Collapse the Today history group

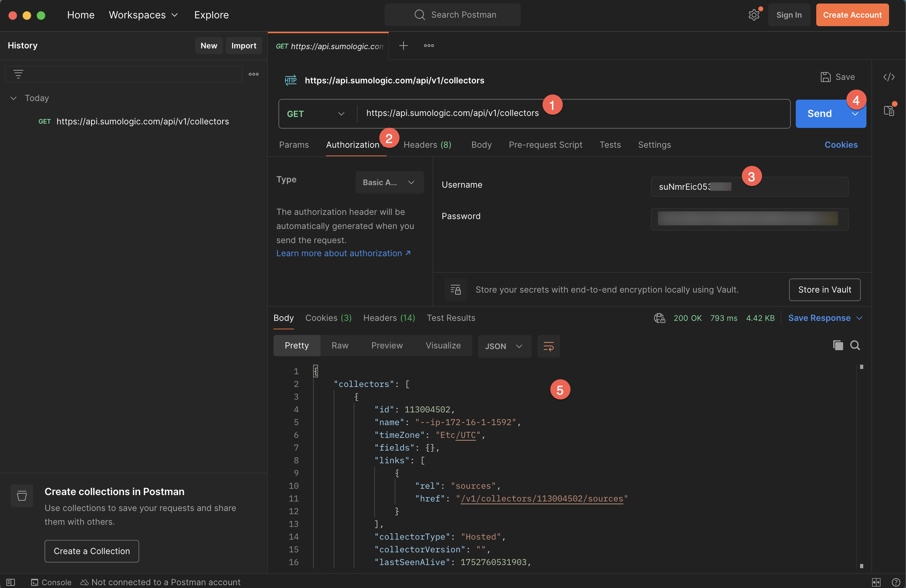(13, 98)
